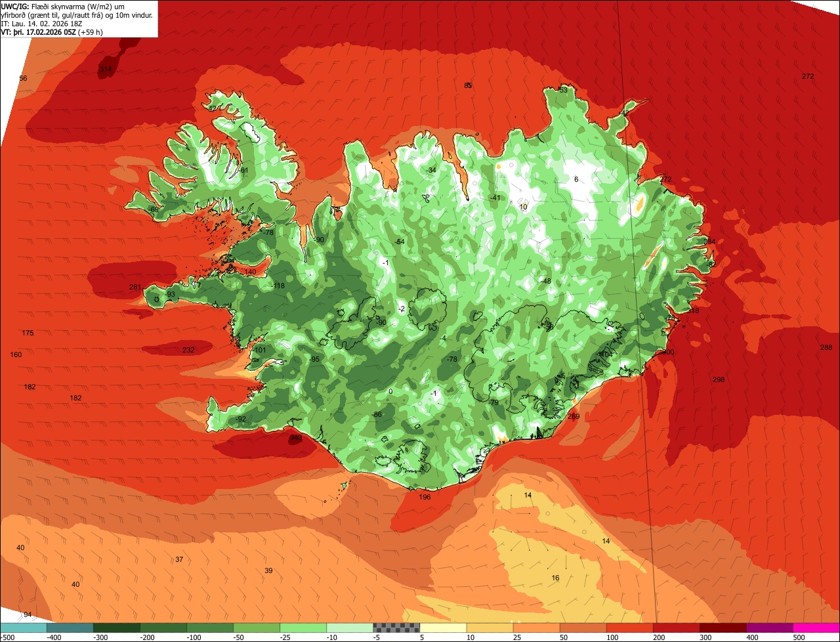The image size is (840, 642).
Task: Click the '-48' value in east Iceland
Action: 545,281
